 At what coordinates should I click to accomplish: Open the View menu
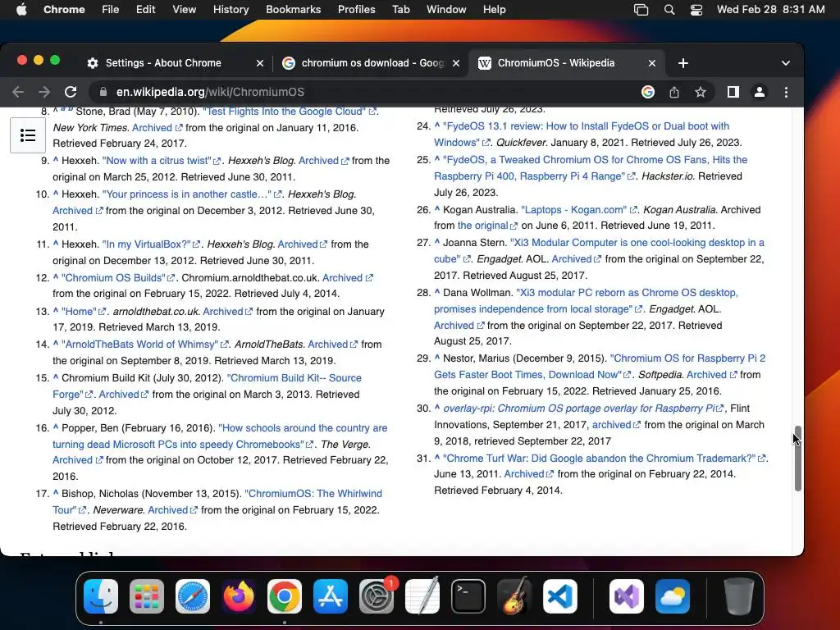(x=184, y=9)
